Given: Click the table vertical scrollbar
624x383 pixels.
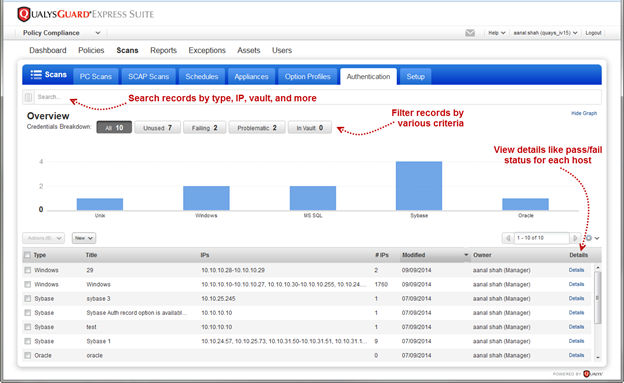Looking at the screenshot, I should [x=597, y=297].
